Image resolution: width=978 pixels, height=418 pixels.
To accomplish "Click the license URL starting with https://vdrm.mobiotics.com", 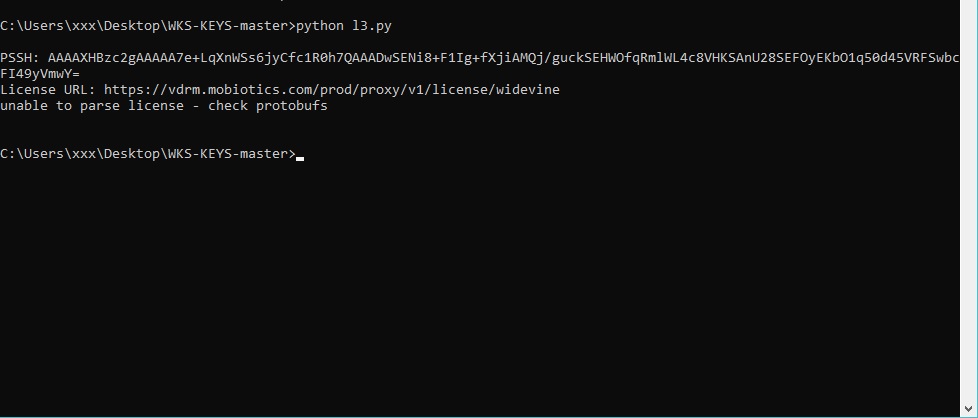I will 331,90.
